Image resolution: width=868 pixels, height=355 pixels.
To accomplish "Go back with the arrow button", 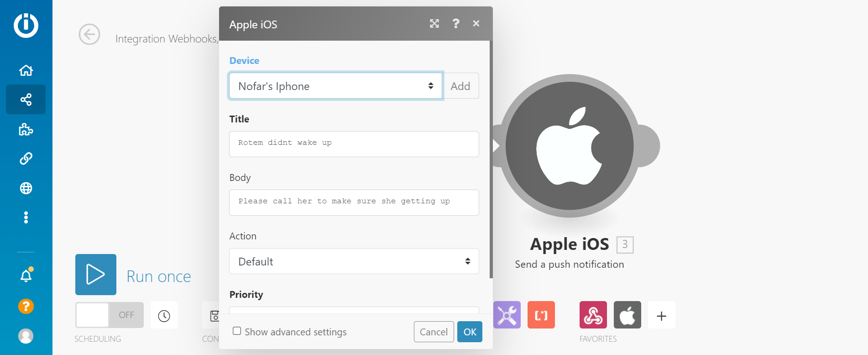I will point(89,34).
